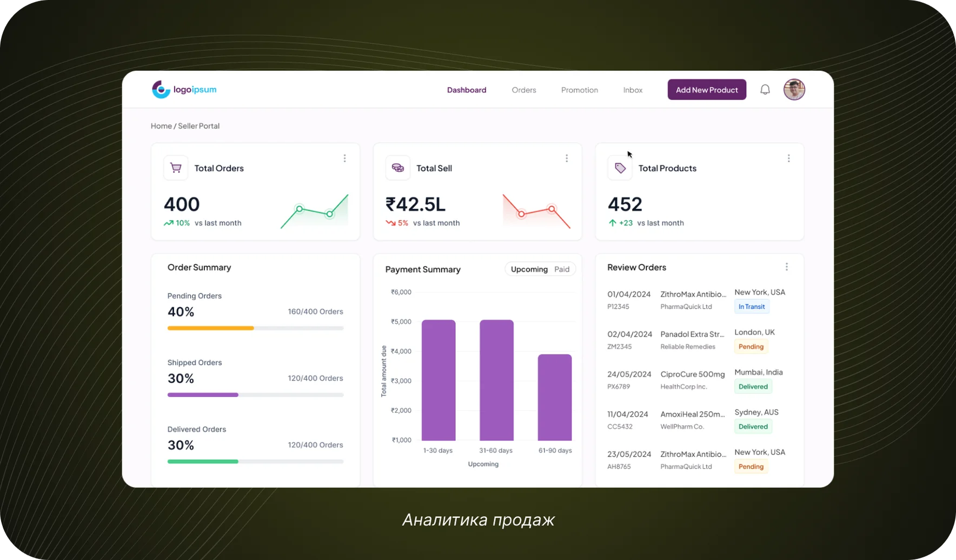The width and height of the screenshot is (956, 560).
Task: Click the 23/05/2024 order date
Action: (x=629, y=454)
